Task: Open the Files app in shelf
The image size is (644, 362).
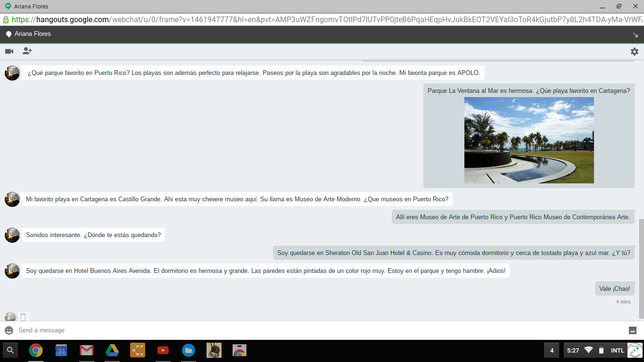Action: click(189, 350)
